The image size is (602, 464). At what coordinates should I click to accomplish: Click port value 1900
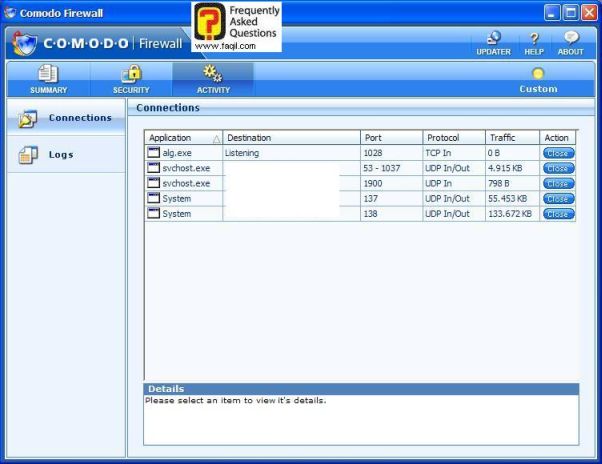[x=373, y=183]
